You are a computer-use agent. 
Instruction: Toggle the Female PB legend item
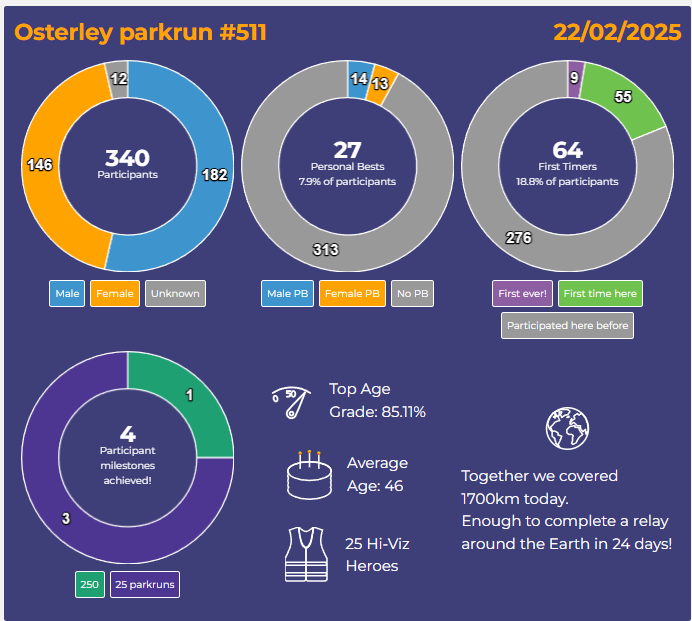pos(352,294)
